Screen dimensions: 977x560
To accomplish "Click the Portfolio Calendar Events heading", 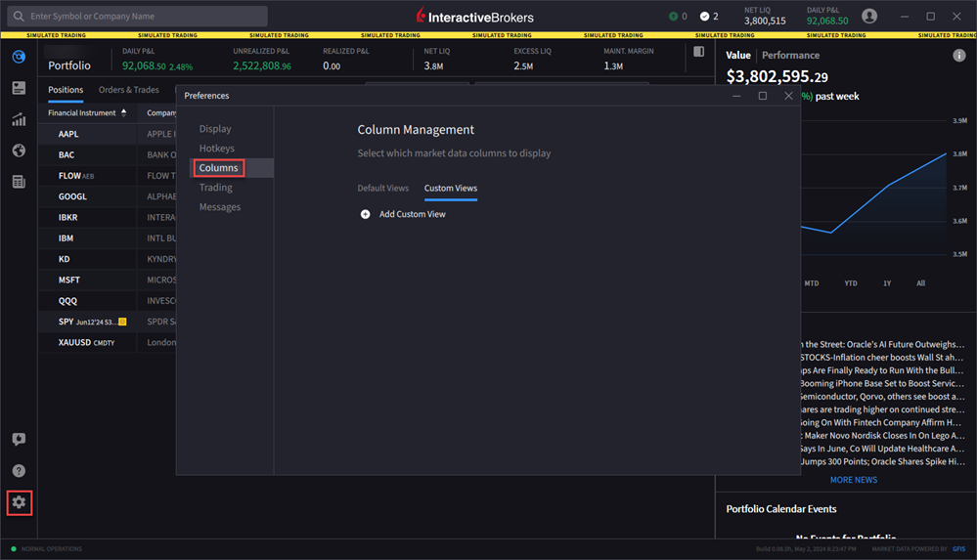I will click(x=781, y=509).
